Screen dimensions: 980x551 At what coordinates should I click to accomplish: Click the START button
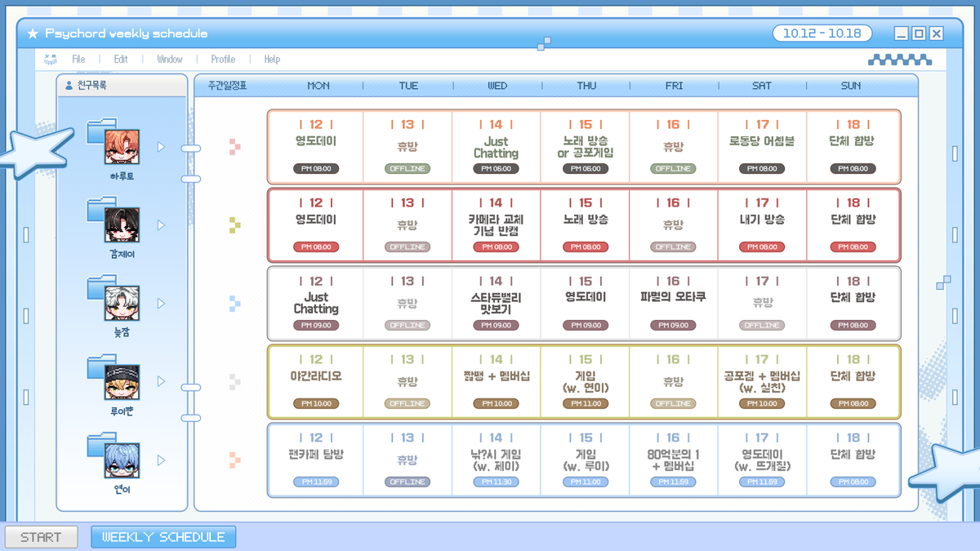(x=41, y=537)
